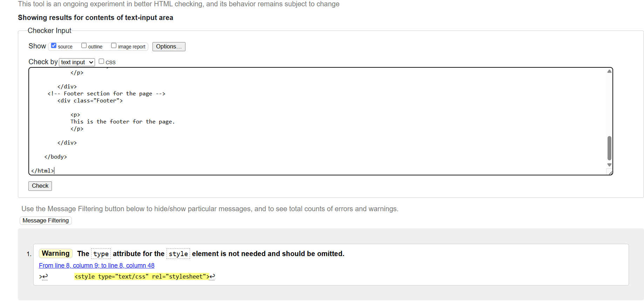Enable the outline checkbox
Screen dimensions: 644x301
click(84, 46)
